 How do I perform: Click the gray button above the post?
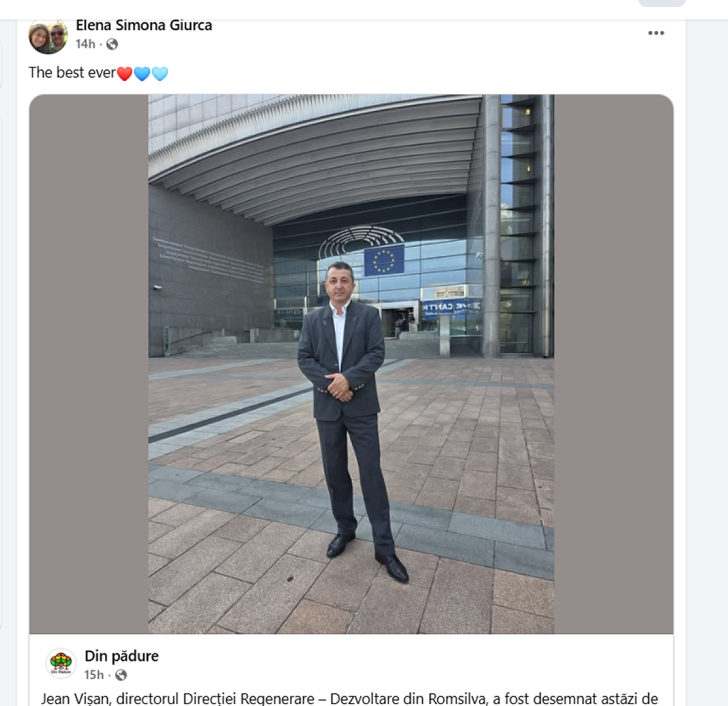pyautogui.click(x=662, y=3)
